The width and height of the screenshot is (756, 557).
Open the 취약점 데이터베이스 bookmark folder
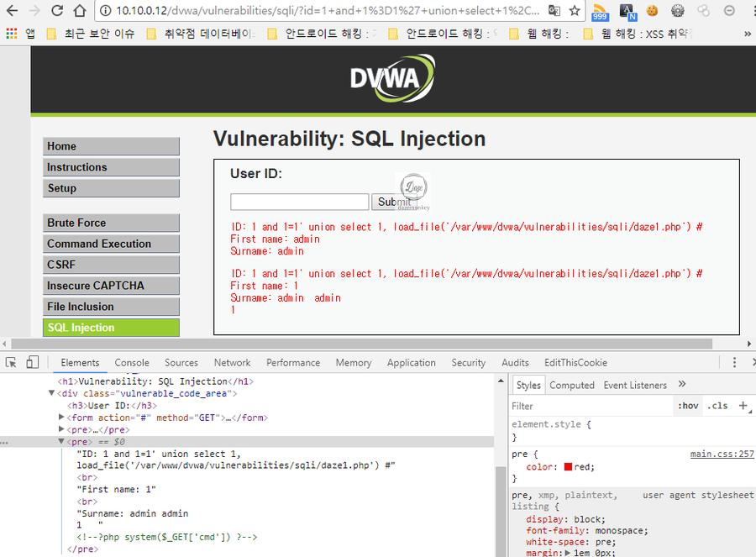tap(202, 34)
